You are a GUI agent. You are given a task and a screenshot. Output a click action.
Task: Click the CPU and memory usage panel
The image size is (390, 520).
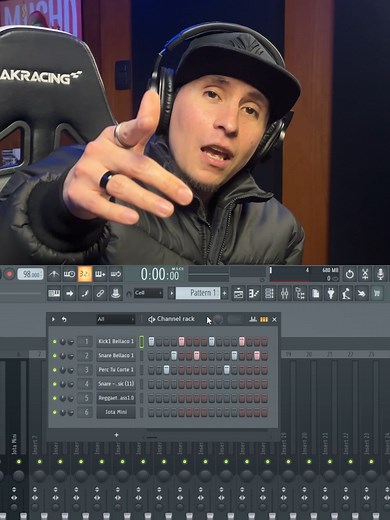(x=304, y=275)
